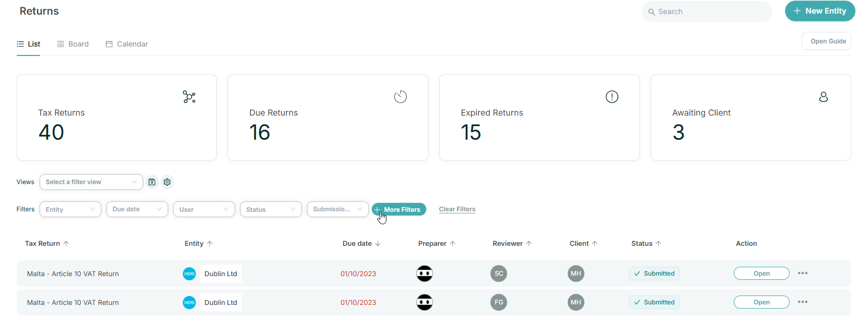Open the Select a filter view dropdown
The image size is (868, 318).
click(91, 182)
